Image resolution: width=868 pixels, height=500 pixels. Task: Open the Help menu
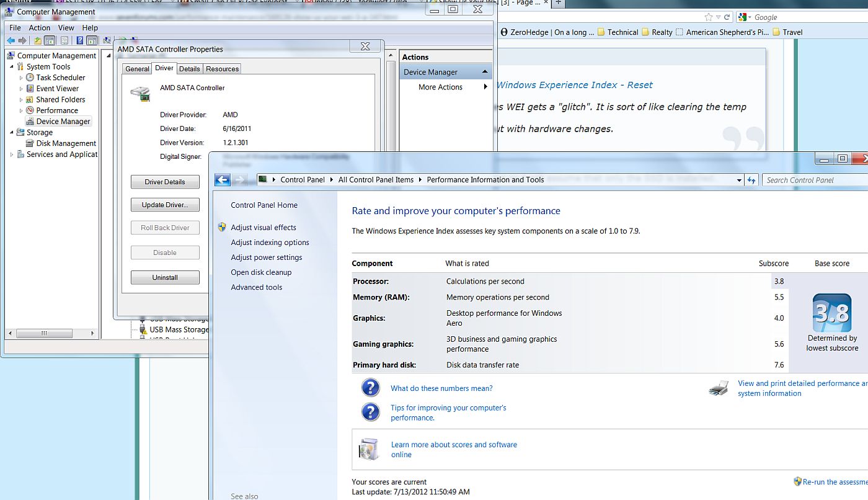point(90,28)
